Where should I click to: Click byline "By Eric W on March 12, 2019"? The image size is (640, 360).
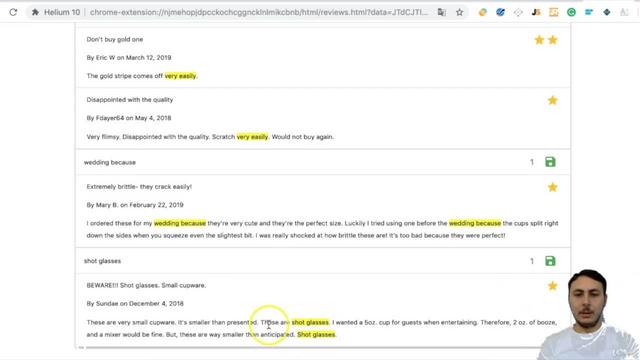click(129, 58)
